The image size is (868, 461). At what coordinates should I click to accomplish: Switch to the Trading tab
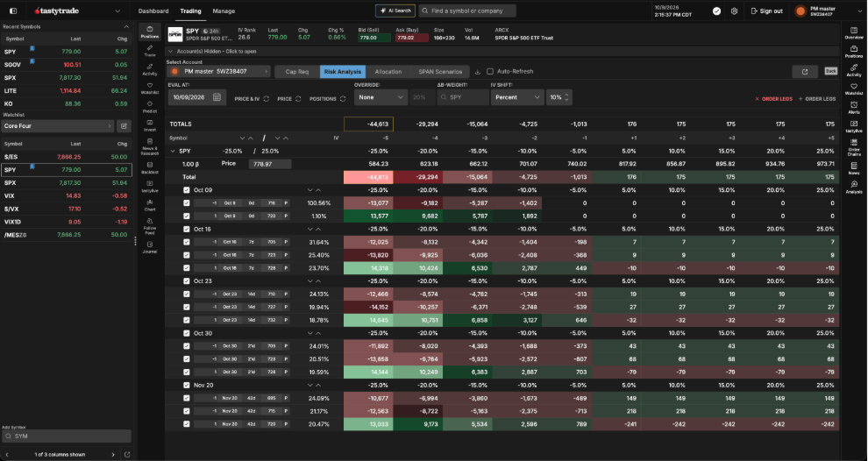tap(190, 11)
